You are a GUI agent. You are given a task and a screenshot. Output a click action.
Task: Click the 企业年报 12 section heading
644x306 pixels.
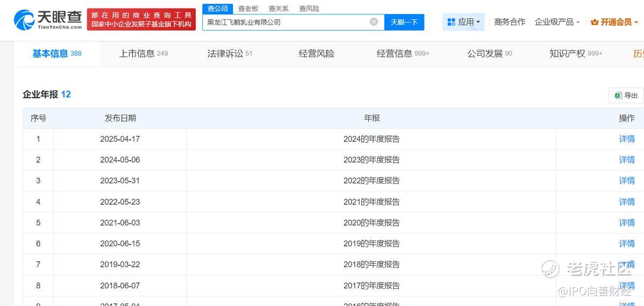coord(47,94)
